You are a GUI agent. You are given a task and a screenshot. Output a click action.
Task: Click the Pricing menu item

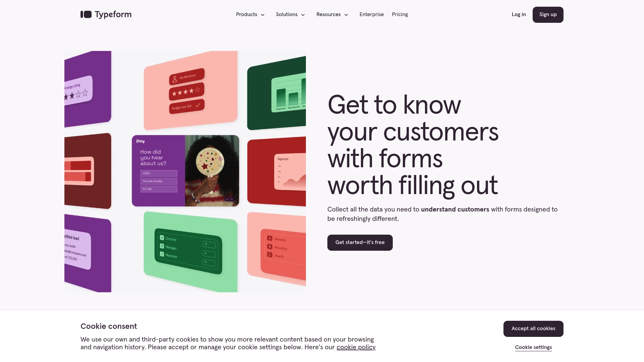(x=399, y=15)
